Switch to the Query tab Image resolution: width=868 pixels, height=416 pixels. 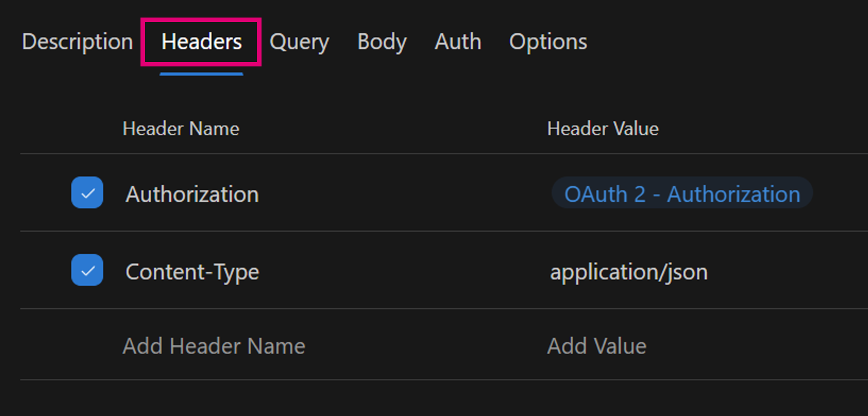(x=299, y=42)
